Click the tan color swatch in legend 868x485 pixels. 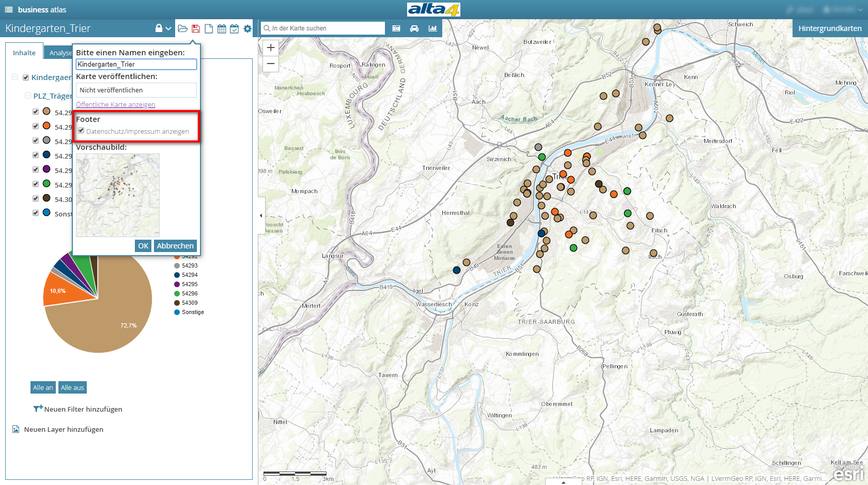click(x=47, y=111)
